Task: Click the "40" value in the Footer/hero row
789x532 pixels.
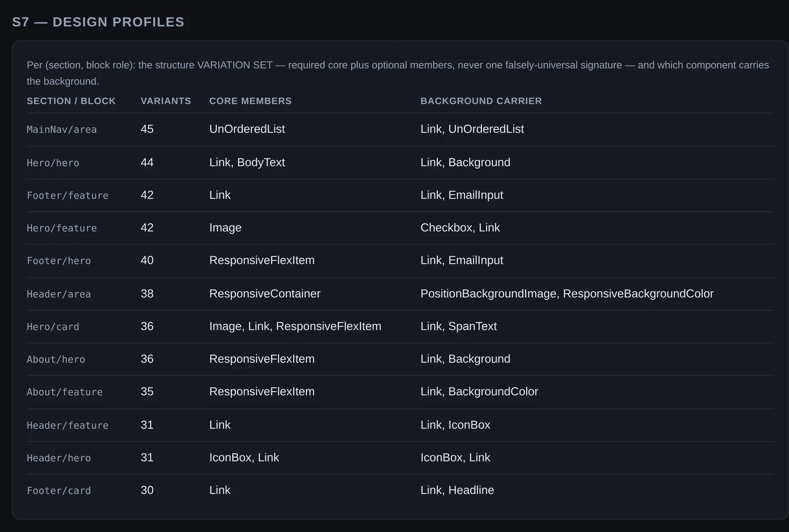Action: (x=147, y=260)
